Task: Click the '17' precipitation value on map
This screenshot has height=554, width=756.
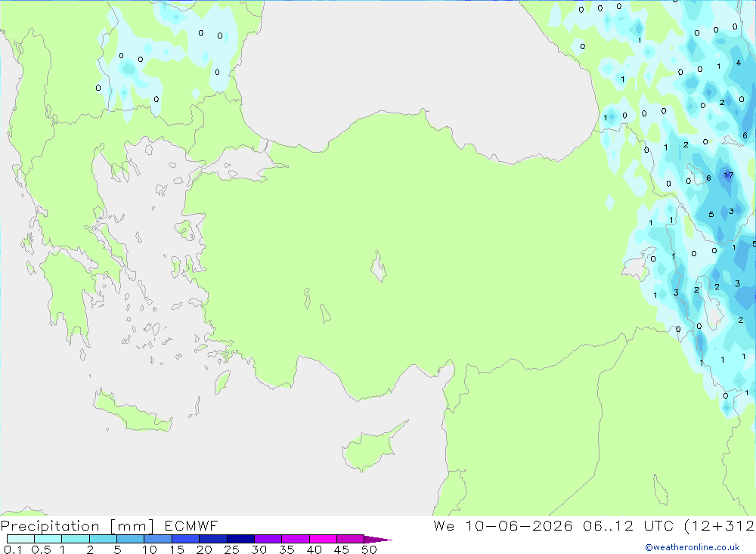Action: pyautogui.click(x=729, y=175)
